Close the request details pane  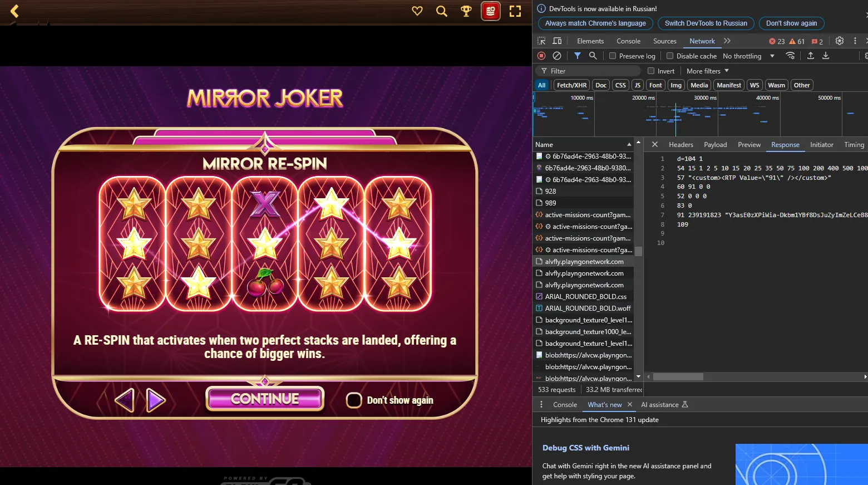click(655, 144)
